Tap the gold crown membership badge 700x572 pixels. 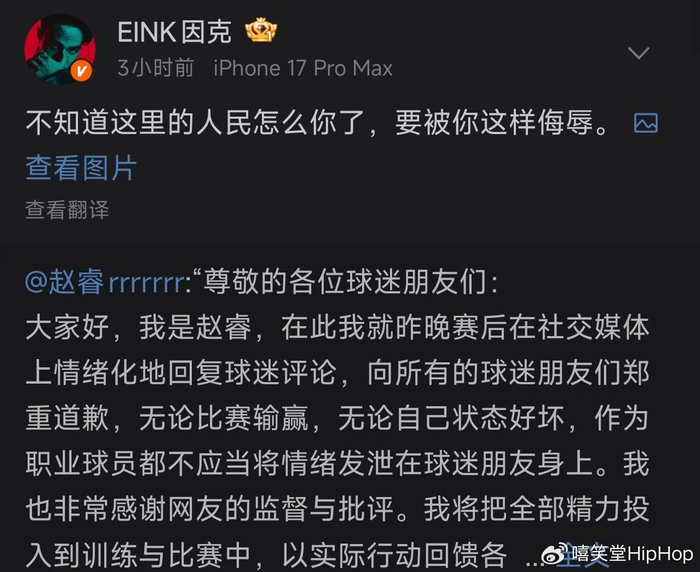pos(262,33)
